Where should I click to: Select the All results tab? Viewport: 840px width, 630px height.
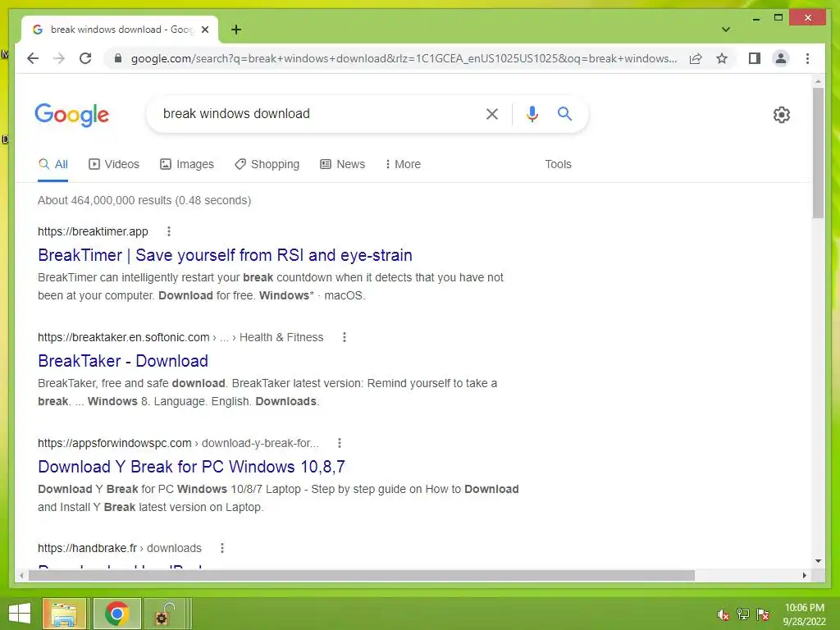point(53,164)
